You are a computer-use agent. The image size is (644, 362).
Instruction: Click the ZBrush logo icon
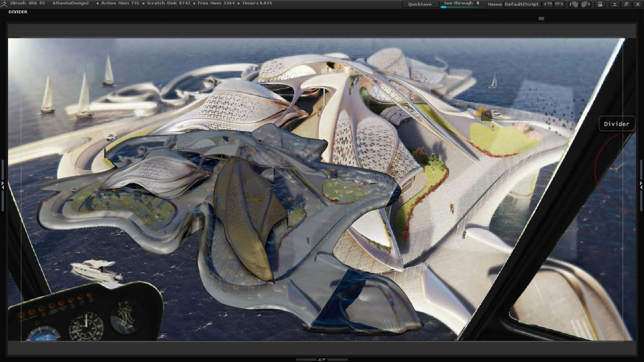pyautogui.click(x=4, y=3)
